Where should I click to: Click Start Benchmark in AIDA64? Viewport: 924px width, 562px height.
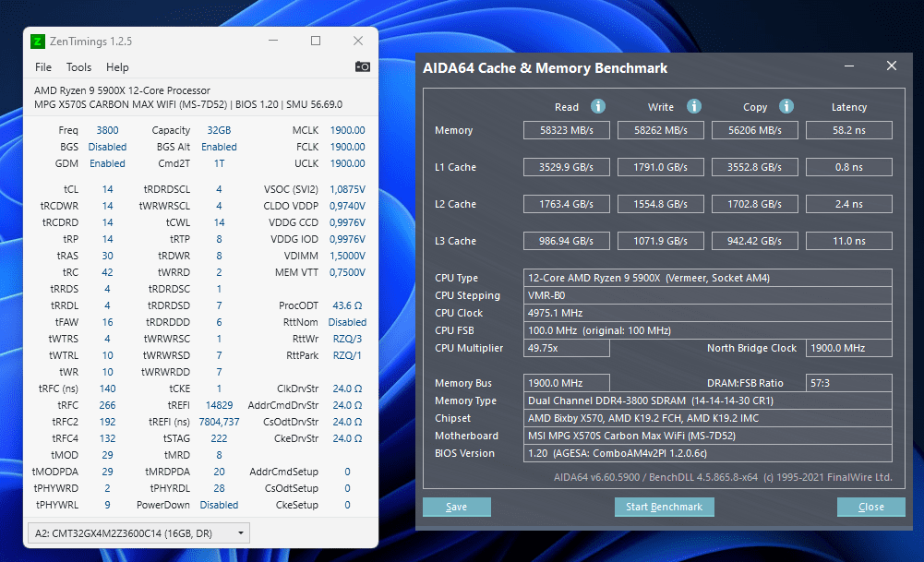click(664, 507)
